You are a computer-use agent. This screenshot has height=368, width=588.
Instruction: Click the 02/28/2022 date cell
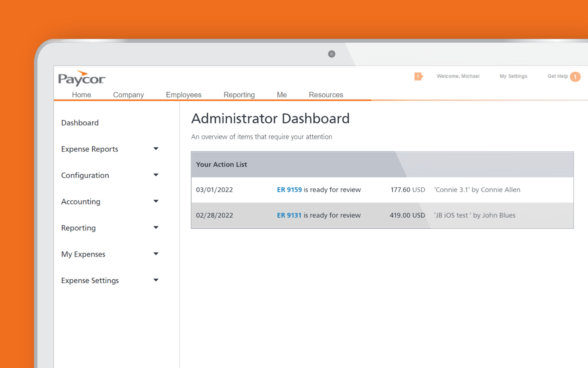click(214, 215)
